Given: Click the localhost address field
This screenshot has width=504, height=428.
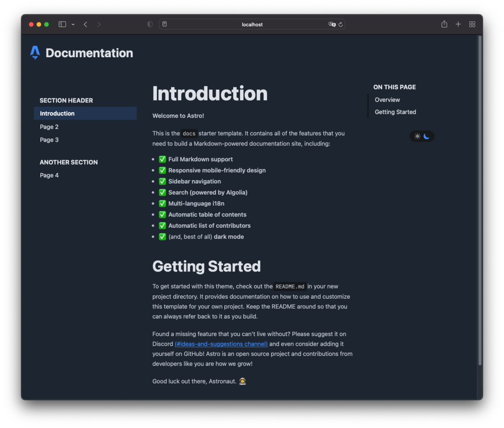Looking at the screenshot, I should pyautogui.click(x=252, y=24).
